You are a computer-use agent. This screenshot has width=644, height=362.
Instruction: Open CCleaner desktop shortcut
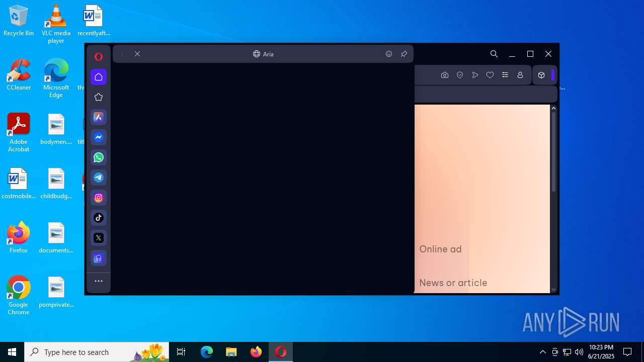click(x=19, y=75)
